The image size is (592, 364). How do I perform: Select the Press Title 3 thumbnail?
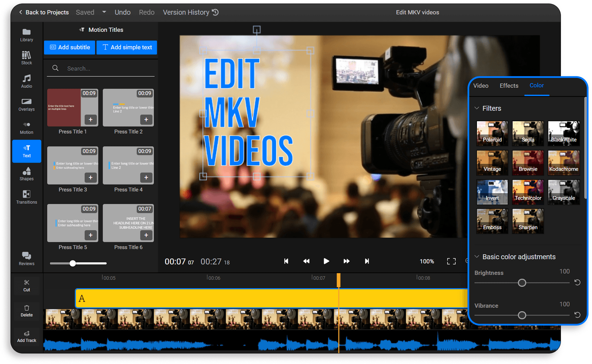72,165
